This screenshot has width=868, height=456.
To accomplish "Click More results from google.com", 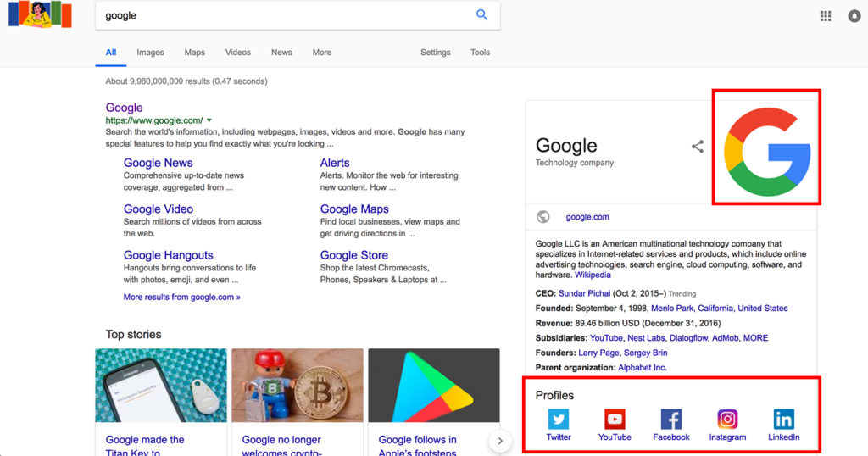I will tap(181, 297).
